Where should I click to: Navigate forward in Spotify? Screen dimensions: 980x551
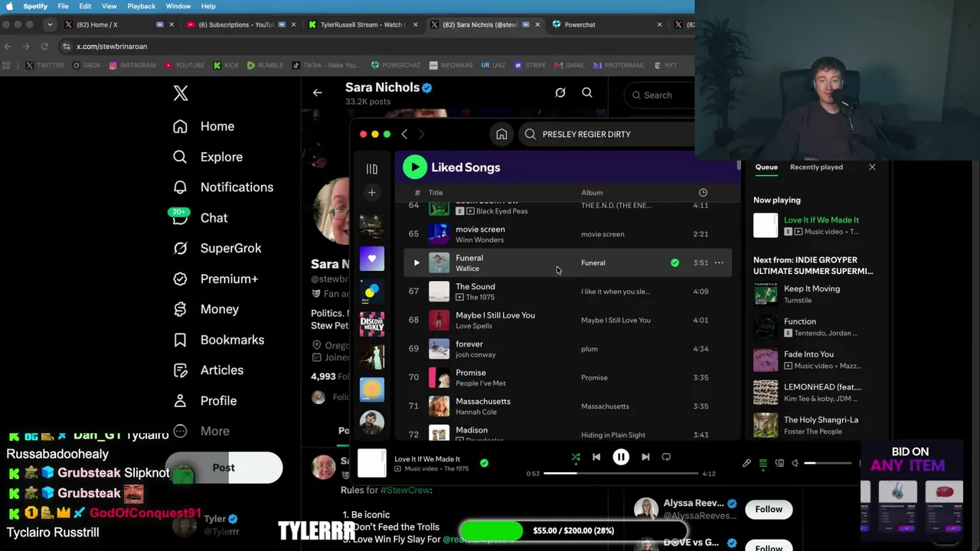point(421,134)
